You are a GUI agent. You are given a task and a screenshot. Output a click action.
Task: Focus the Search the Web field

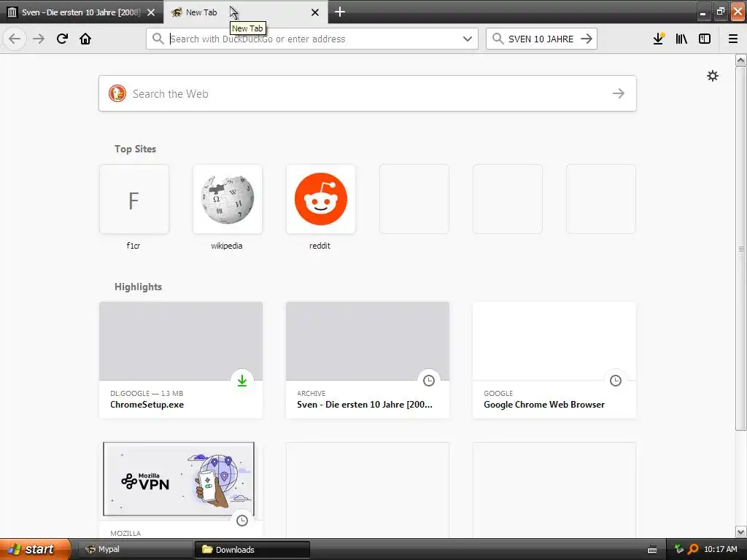(x=368, y=93)
